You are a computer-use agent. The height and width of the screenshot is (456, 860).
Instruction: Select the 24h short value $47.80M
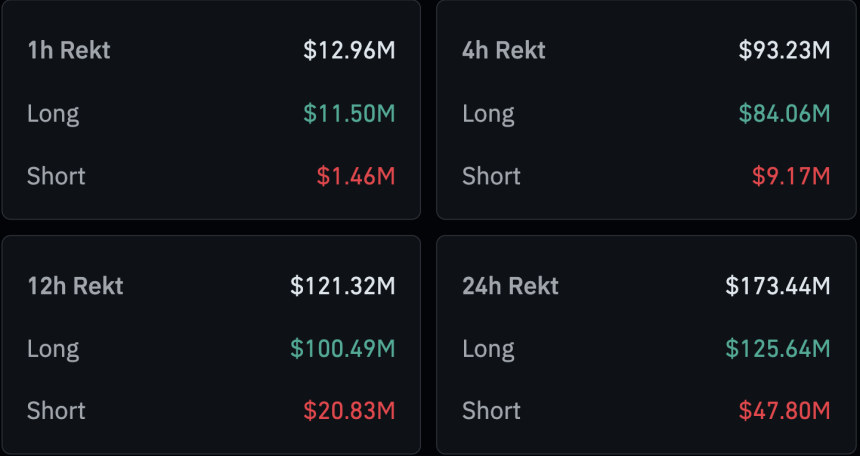click(784, 411)
